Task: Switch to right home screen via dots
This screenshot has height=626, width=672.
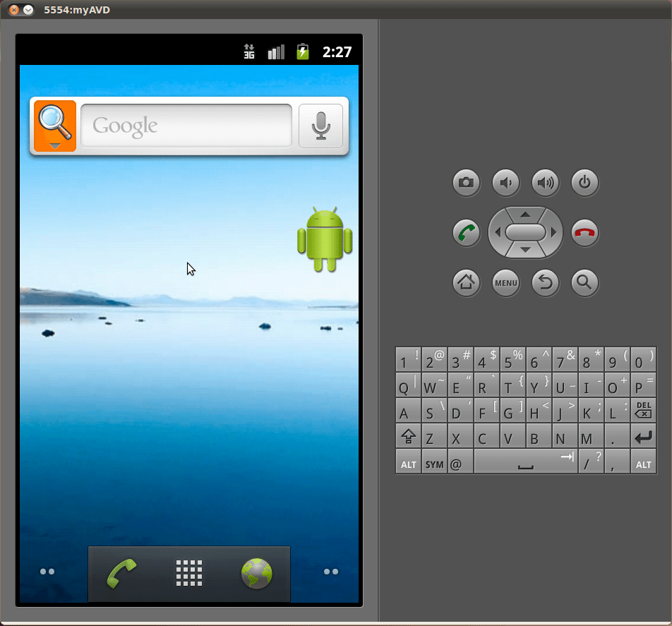Action: click(331, 572)
